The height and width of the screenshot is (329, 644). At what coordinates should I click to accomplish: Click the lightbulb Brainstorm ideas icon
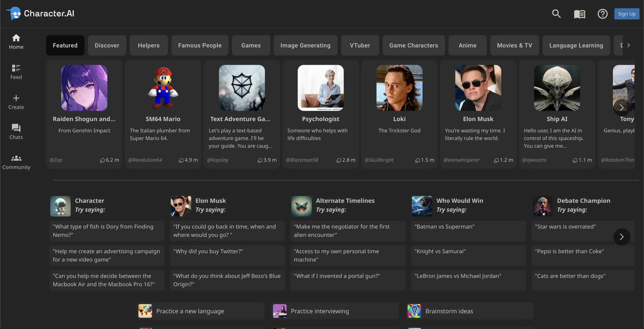coord(414,311)
